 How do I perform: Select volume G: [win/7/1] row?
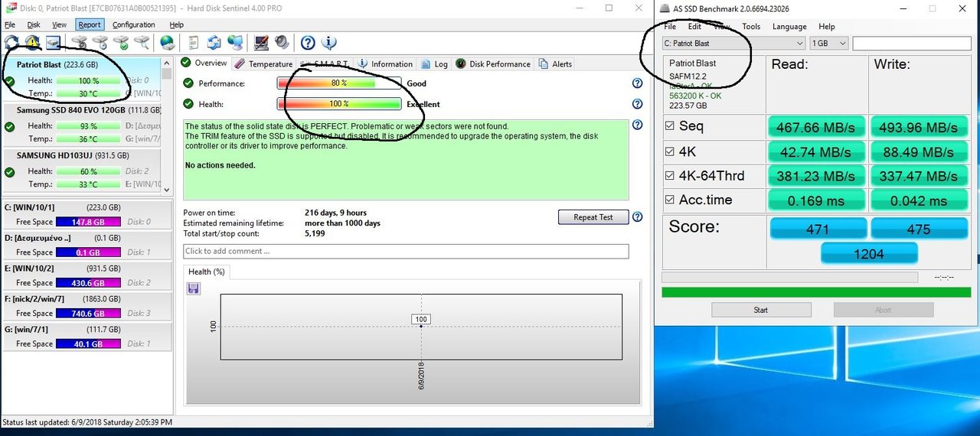87,337
